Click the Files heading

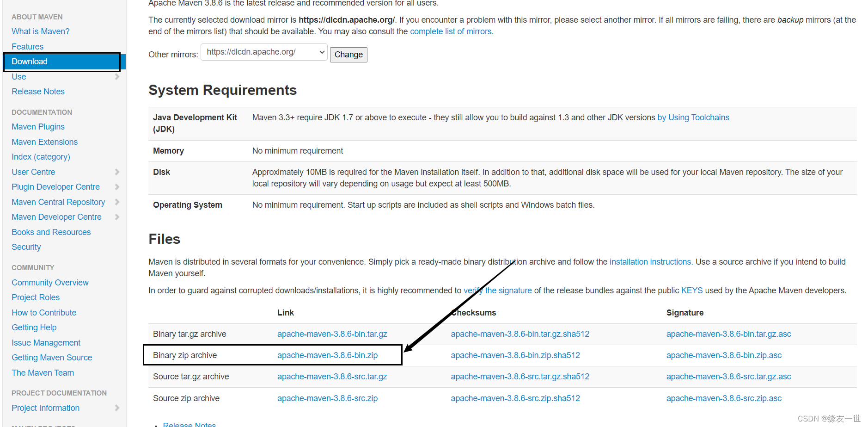pyautogui.click(x=164, y=239)
